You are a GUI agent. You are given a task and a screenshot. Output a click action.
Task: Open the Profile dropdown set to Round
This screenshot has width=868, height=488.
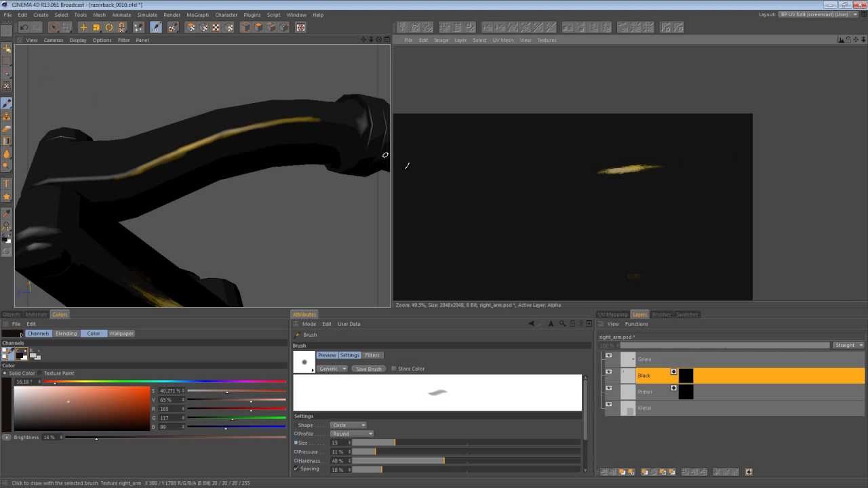point(351,434)
